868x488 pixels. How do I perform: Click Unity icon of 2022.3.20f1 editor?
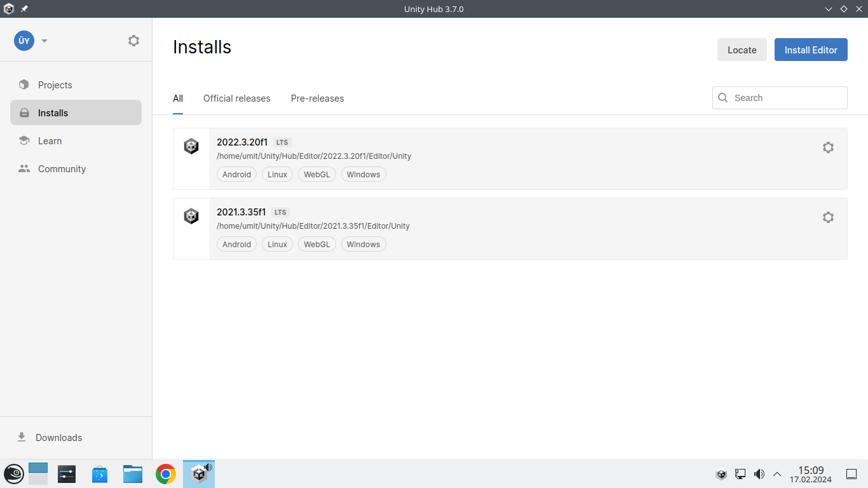[191, 147]
